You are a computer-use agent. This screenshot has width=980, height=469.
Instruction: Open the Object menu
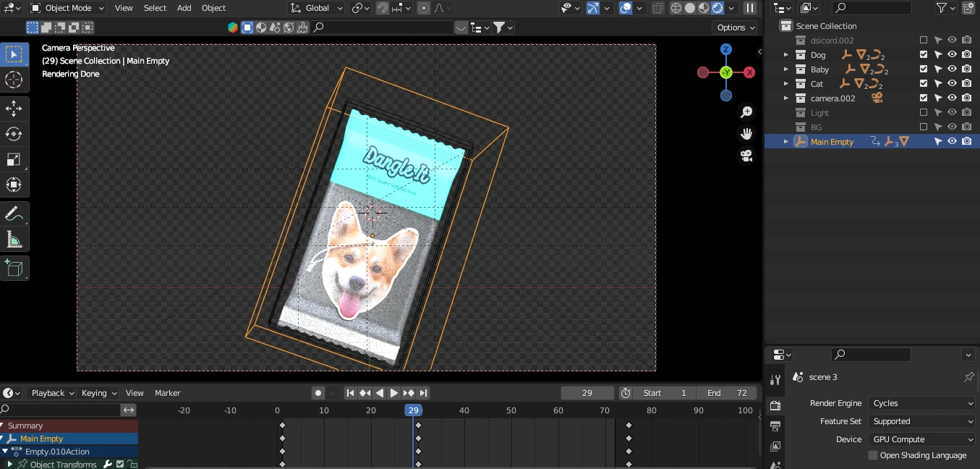[x=213, y=8]
